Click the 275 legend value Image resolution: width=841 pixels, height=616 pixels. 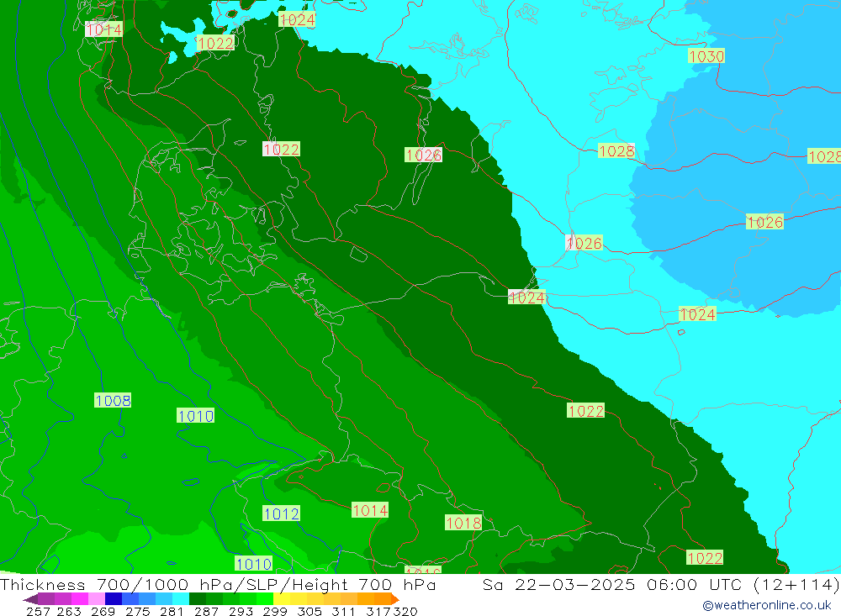[x=137, y=611]
